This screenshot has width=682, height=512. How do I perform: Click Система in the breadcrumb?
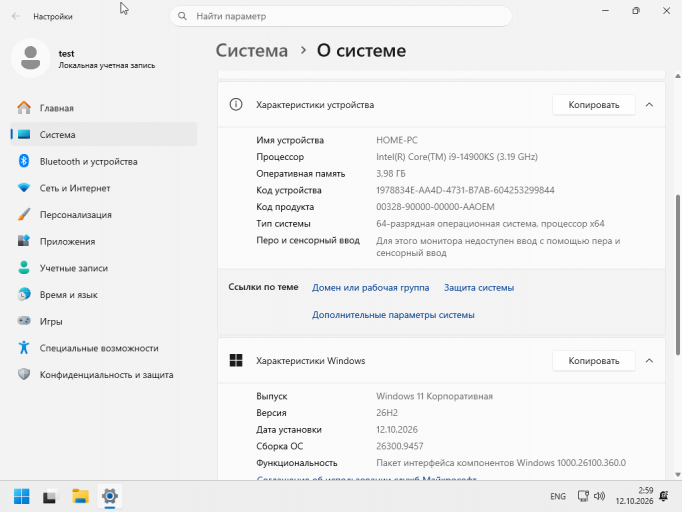252,50
